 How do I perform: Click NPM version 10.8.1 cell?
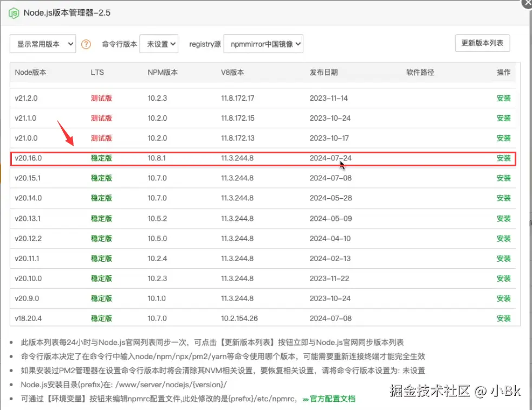coord(157,158)
